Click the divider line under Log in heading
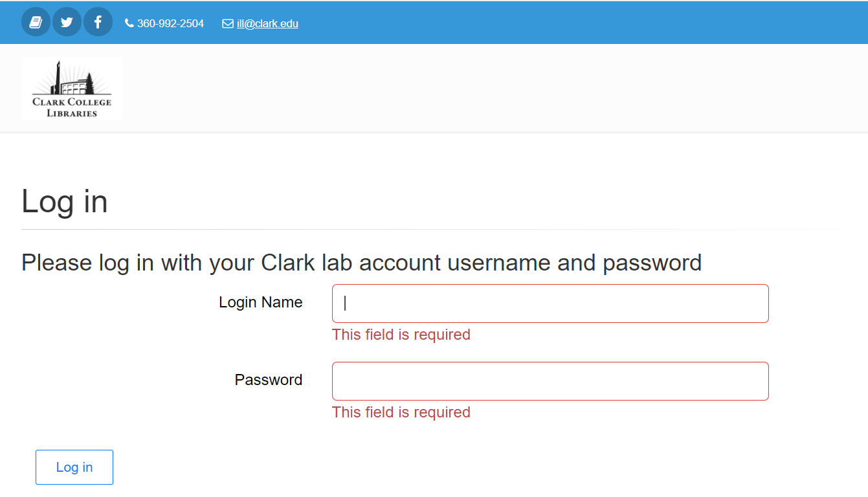 click(388, 229)
